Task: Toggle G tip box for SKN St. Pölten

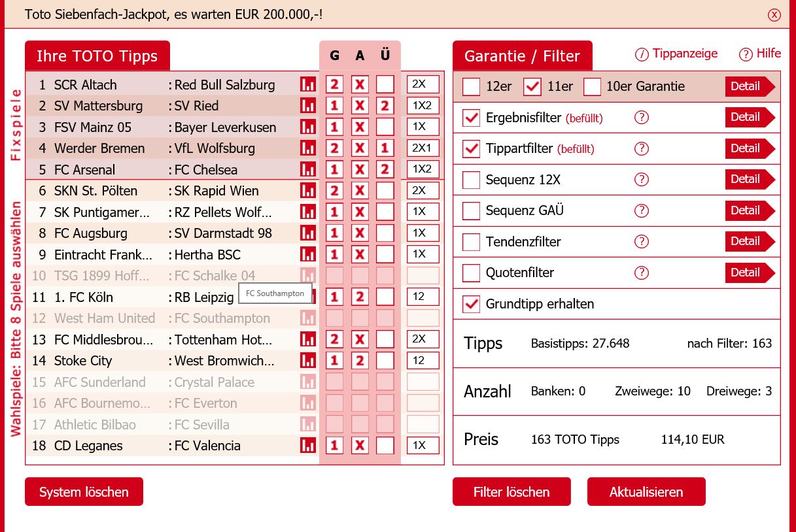Action: tap(334, 191)
